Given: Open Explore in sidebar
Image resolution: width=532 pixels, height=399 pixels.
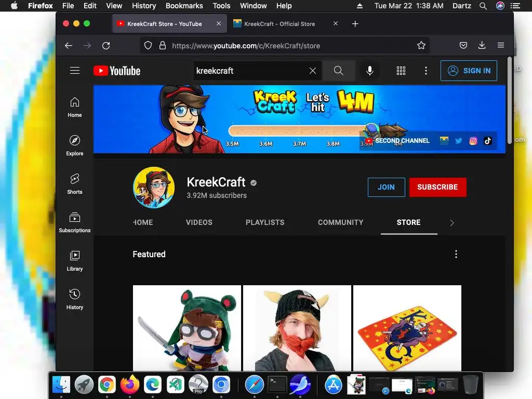Looking at the screenshot, I should (75, 146).
